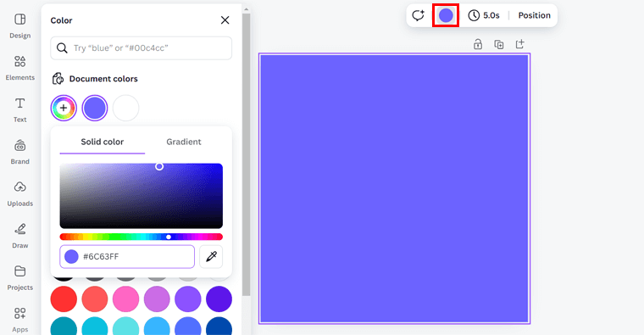Open the Position panel
This screenshot has height=335, width=644.
pos(534,15)
